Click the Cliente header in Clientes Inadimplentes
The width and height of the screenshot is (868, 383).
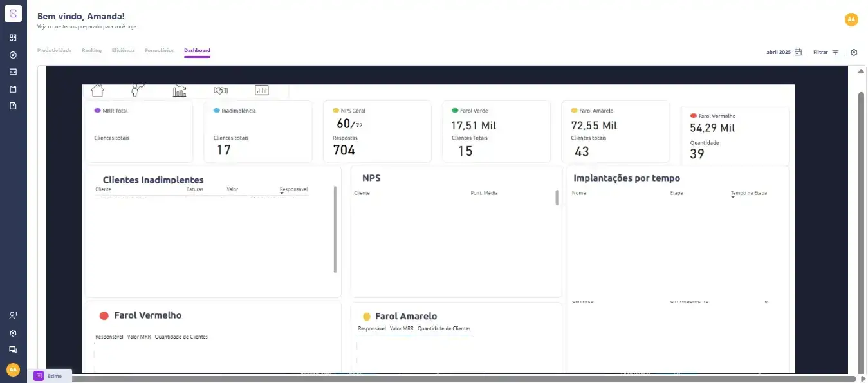[x=103, y=189]
